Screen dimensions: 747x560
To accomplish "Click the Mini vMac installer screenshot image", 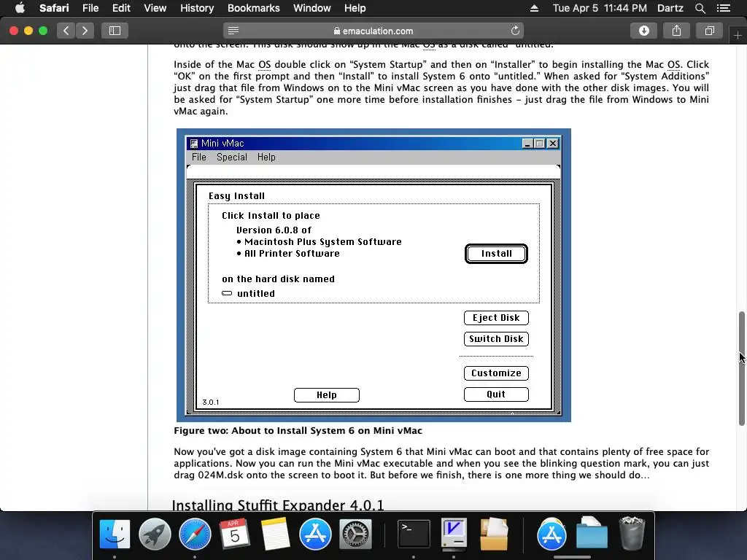I will point(373,275).
